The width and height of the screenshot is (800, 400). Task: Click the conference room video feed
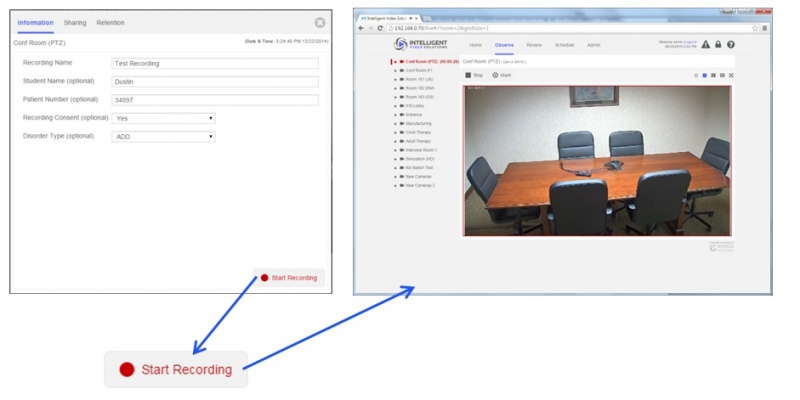(597, 161)
